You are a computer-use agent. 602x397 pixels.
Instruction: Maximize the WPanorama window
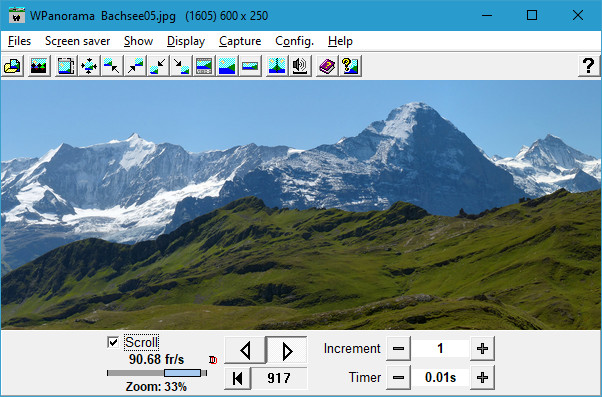pyautogui.click(x=532, y=15)
